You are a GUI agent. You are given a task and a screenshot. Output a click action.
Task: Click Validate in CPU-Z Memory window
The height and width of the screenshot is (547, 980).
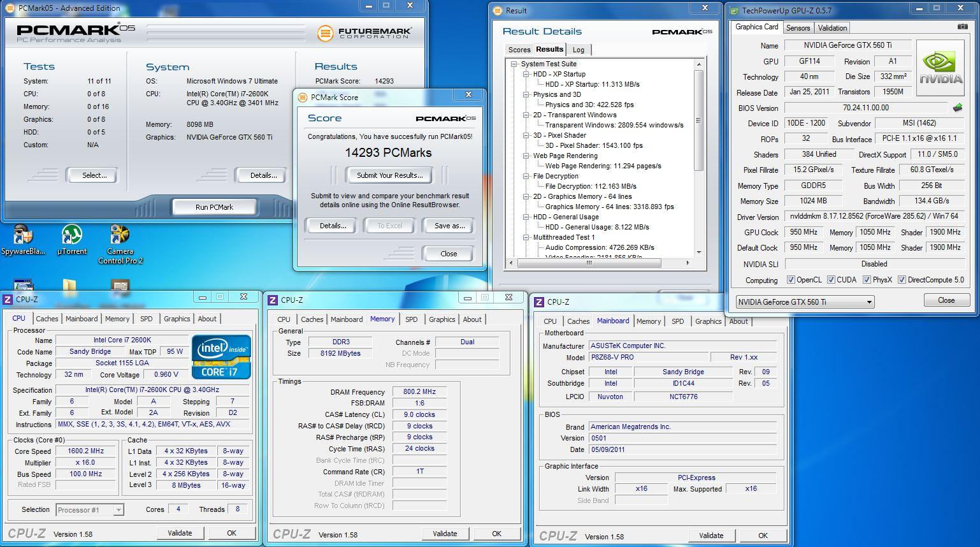coord(445,534)
